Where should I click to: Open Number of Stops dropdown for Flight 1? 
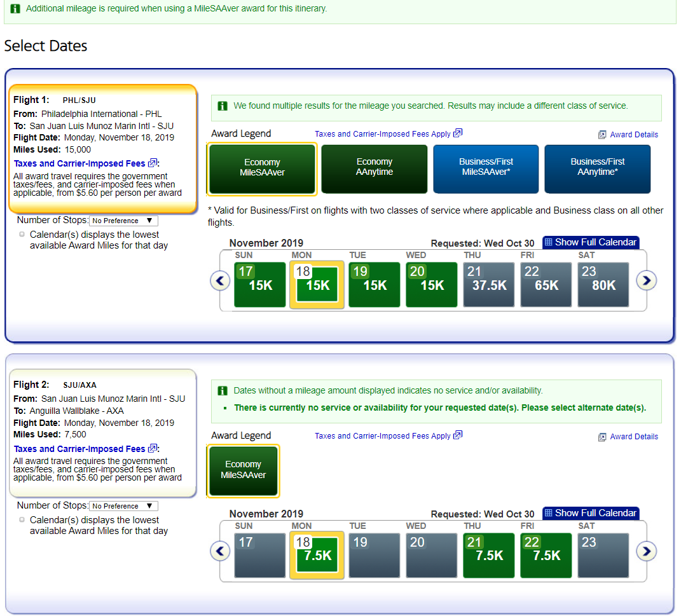pyautogui.click(x=123, y=221)
